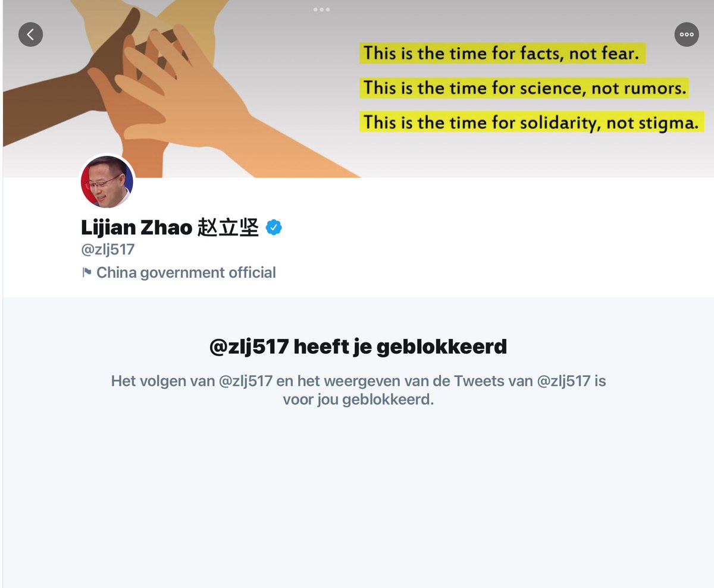This screenshot has width=714, height=588.
Task: Click the @zlj517 handle under the name
Action: tap(108, 250)
